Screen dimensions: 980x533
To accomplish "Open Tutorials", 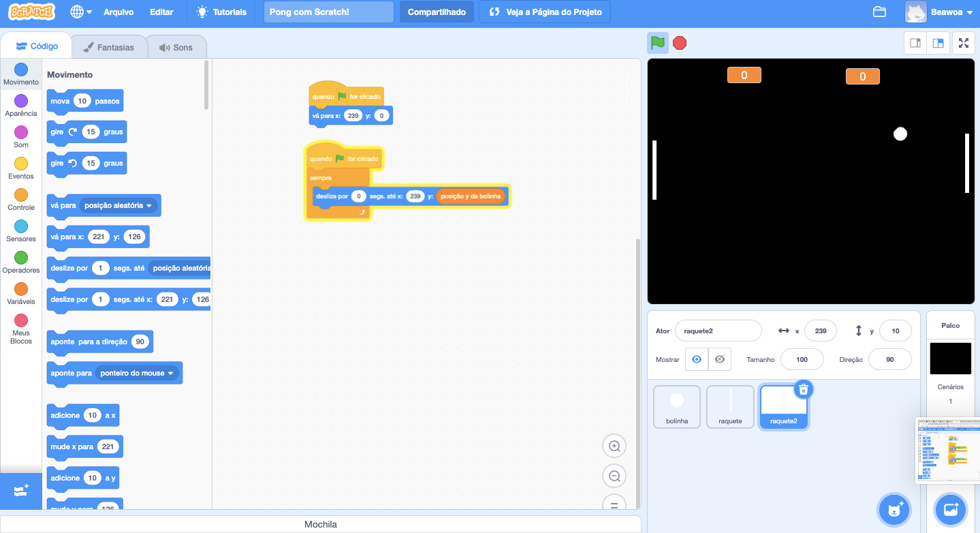I will coord(221,12).
